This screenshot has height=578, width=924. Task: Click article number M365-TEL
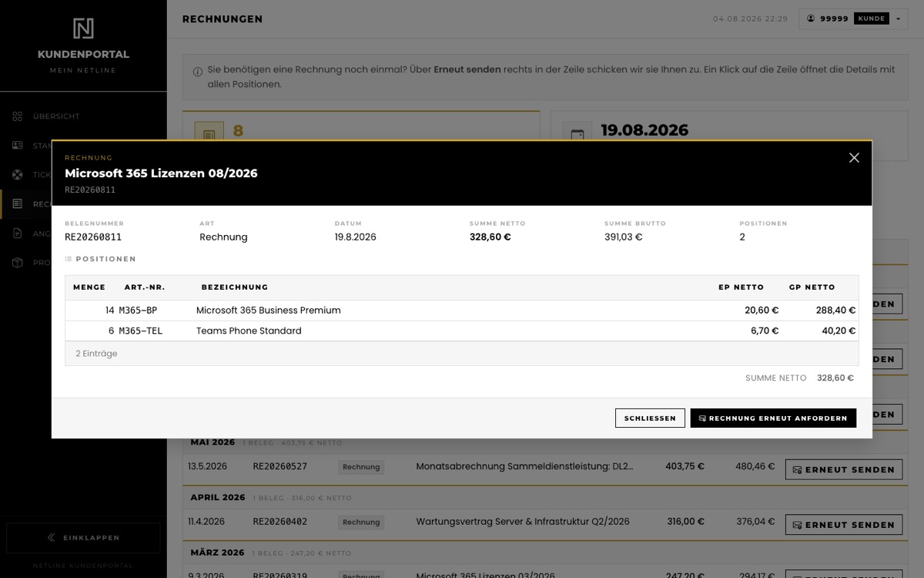(x=141, y=331)
